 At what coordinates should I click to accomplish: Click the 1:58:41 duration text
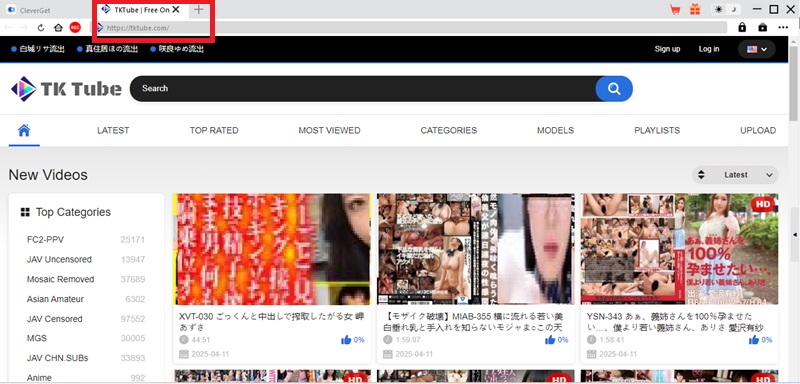[x=612, y=340]
